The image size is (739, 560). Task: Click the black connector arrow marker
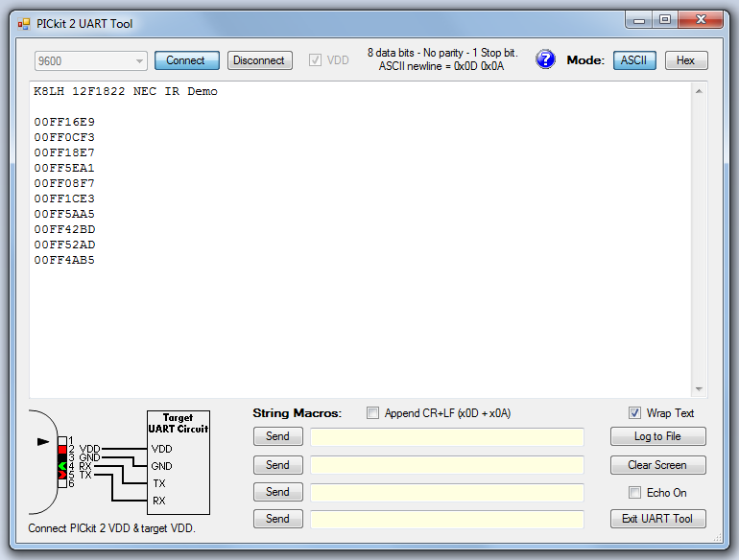(x=42, y=441)
